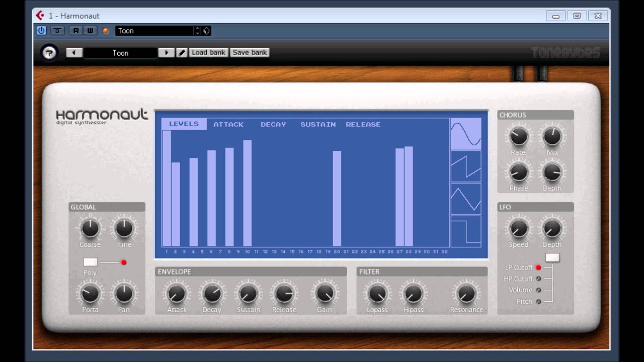
Task: Click the Porta knob
Action: coord(90,294)
